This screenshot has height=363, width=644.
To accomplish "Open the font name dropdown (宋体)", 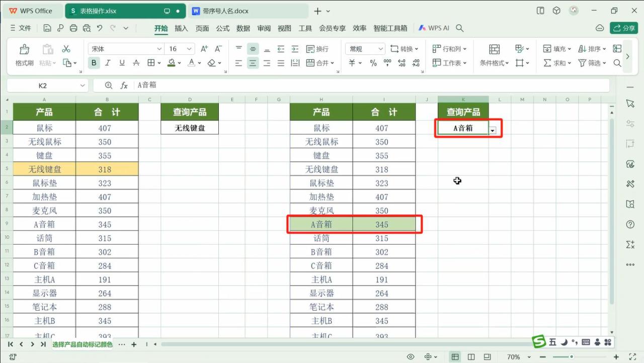I will tap(159, 49).
